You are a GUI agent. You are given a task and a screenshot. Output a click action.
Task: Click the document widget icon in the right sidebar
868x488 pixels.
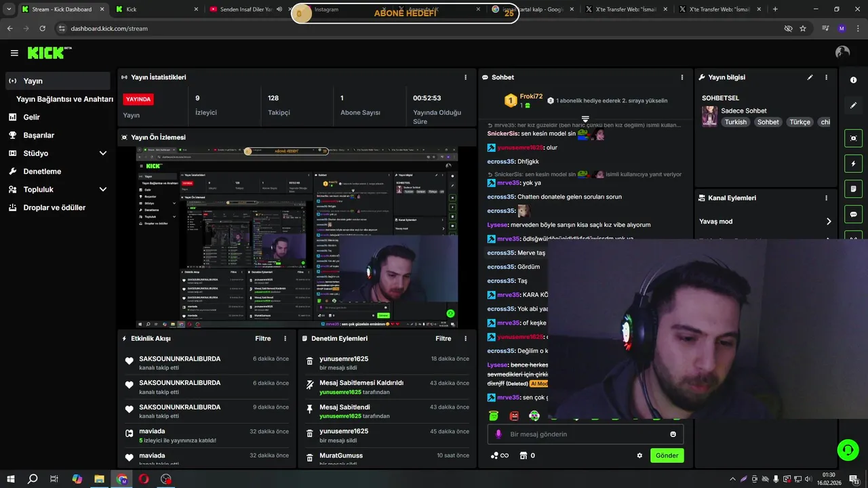[x=853, y=188]
